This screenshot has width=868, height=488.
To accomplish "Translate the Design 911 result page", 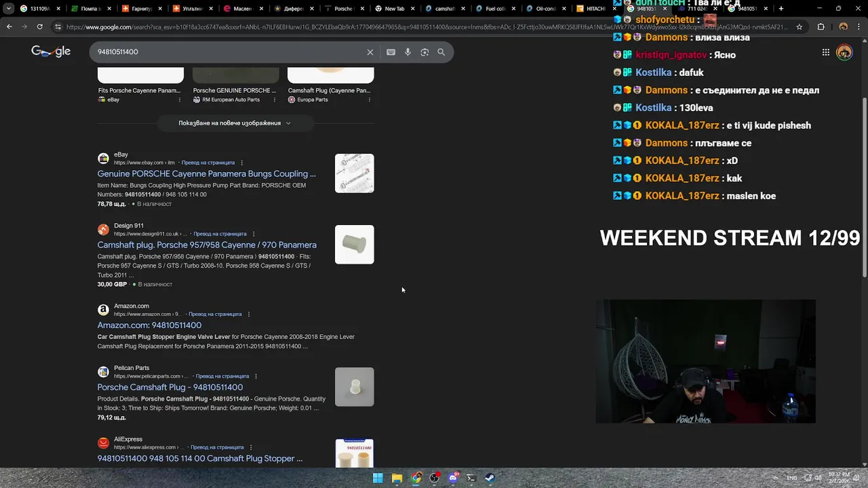I will [x=220, y=234].
